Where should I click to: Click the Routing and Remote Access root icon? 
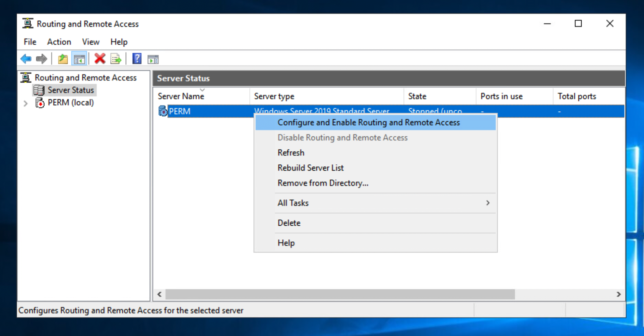click(25, 77)
